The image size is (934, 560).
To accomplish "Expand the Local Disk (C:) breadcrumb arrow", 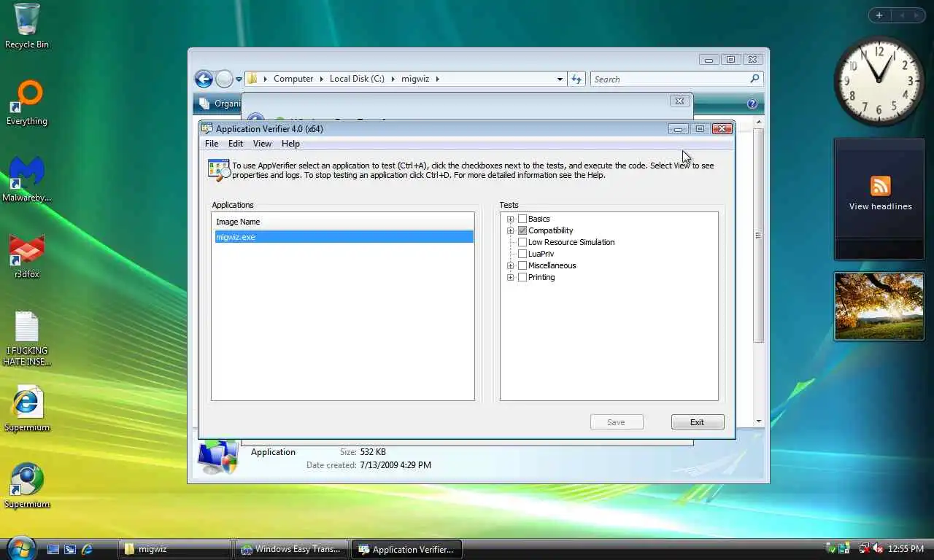I will (393, 79).
